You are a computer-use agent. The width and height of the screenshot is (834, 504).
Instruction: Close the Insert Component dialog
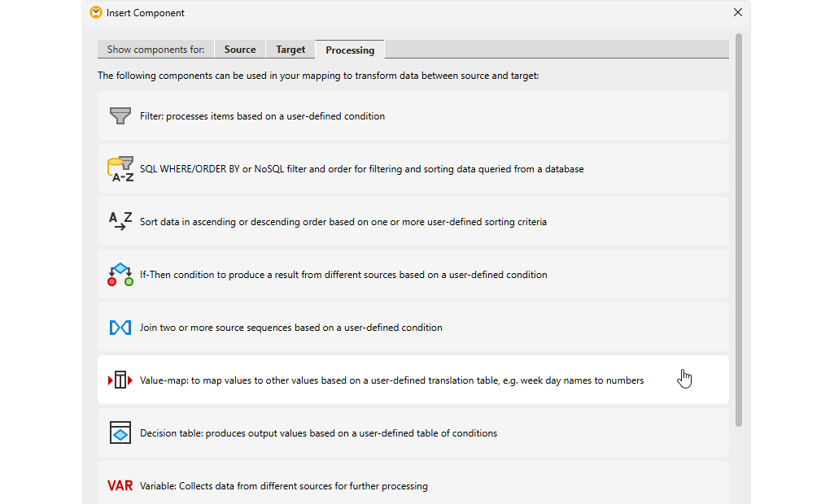(738, 12)
